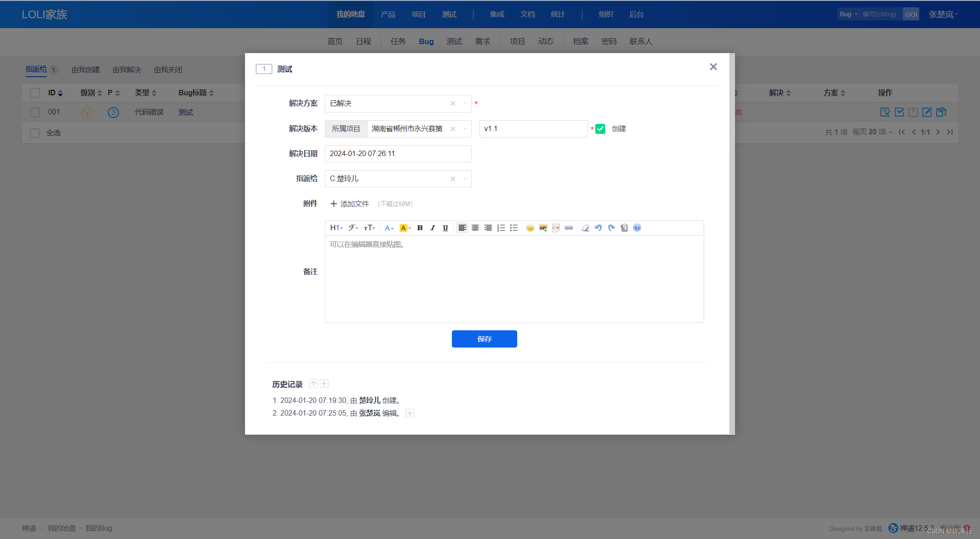980x539 pixels.
Task: Open the Bug search type dropdown
Action: click(848, 14)
